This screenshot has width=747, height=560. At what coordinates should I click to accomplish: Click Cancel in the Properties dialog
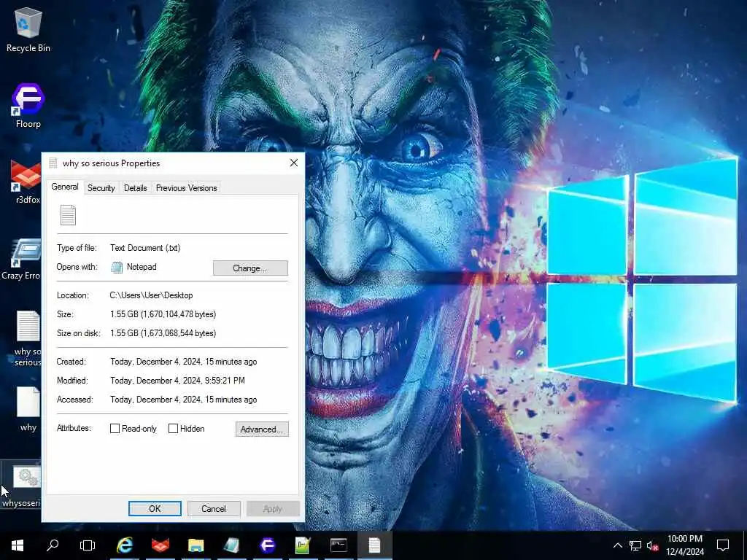coord(214,508)
